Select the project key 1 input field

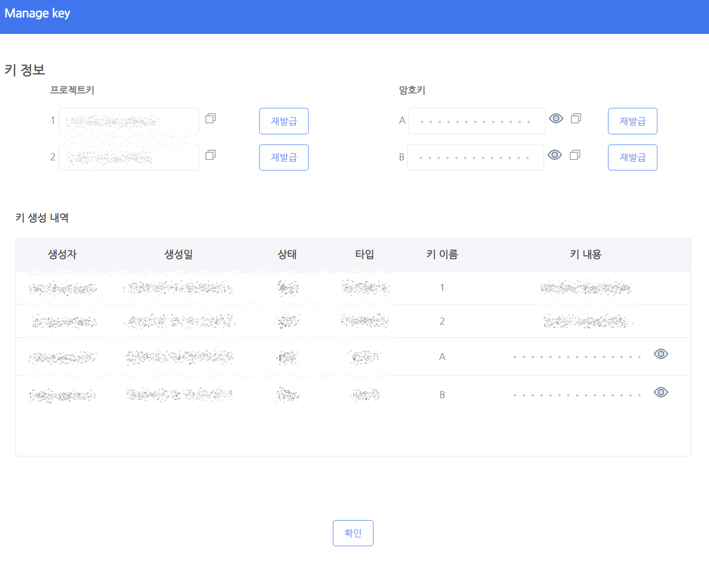(129, 121)
